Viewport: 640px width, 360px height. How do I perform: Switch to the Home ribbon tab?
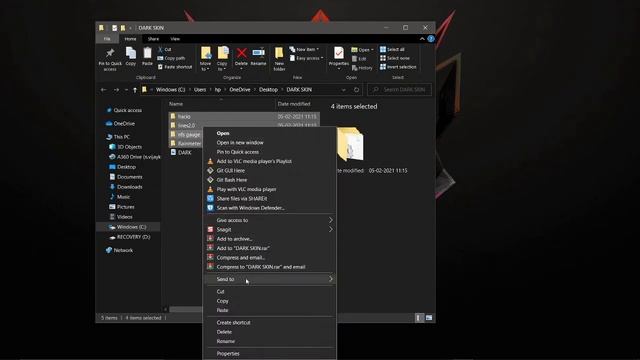(131, 39)
